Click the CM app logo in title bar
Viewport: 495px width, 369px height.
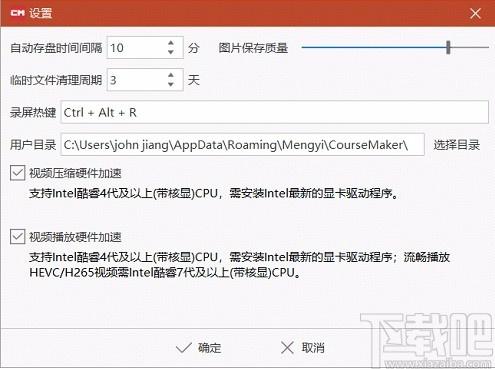tap(18, 13)
